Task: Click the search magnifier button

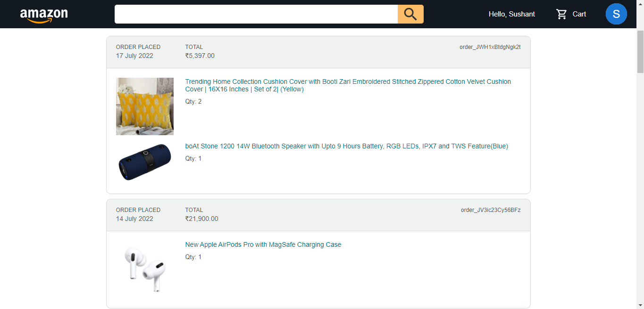Action: (410, 14)
